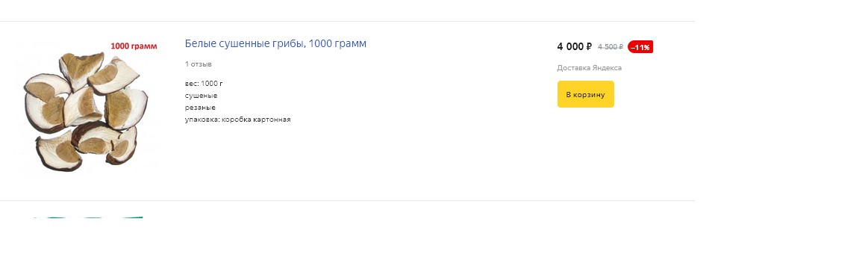Click the partially visible green image of the next product
Image resolution: width=868 pixels, height=272 pixels.
point(87,217)
